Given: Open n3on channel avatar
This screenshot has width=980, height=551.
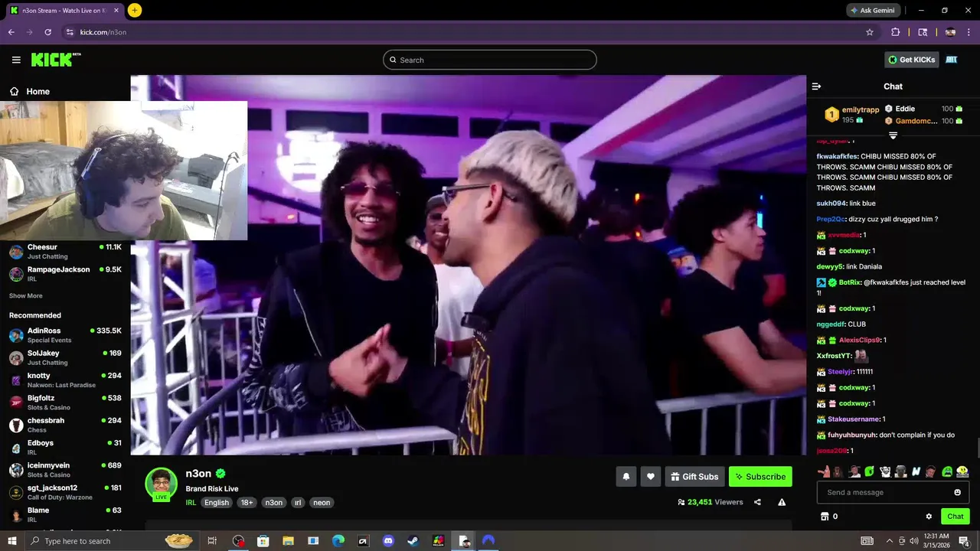Looking at the screenshot, I should click(x=162, y=484).
